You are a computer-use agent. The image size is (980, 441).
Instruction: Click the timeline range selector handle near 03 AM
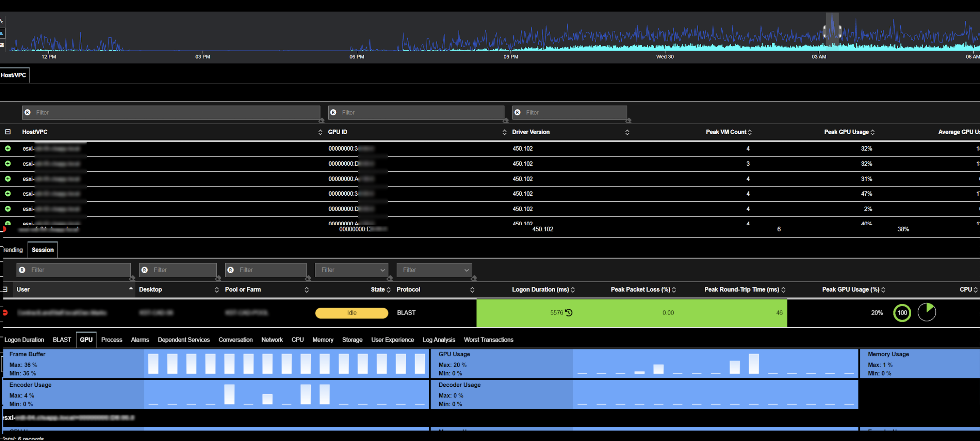pos(825,31)
